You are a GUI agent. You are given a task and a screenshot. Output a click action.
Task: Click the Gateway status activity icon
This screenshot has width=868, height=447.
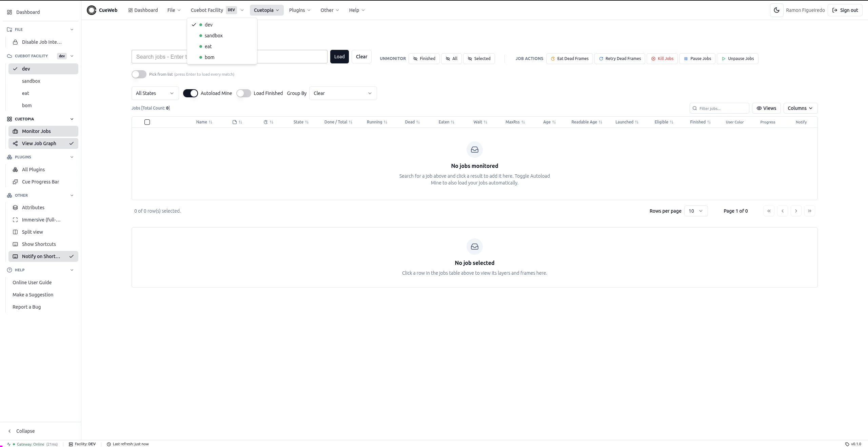pos(9,444)
